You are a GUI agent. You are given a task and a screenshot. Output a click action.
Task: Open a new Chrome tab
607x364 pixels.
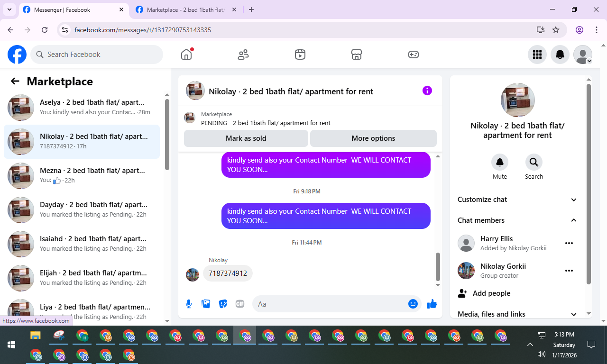pyautogui.click(x=251, y=9)
